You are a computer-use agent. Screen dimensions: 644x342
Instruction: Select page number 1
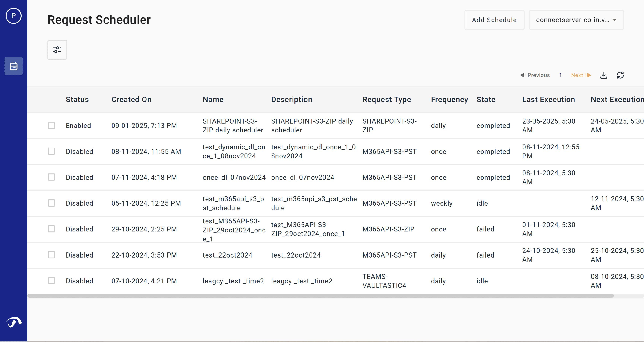click(x=561, y=75)
